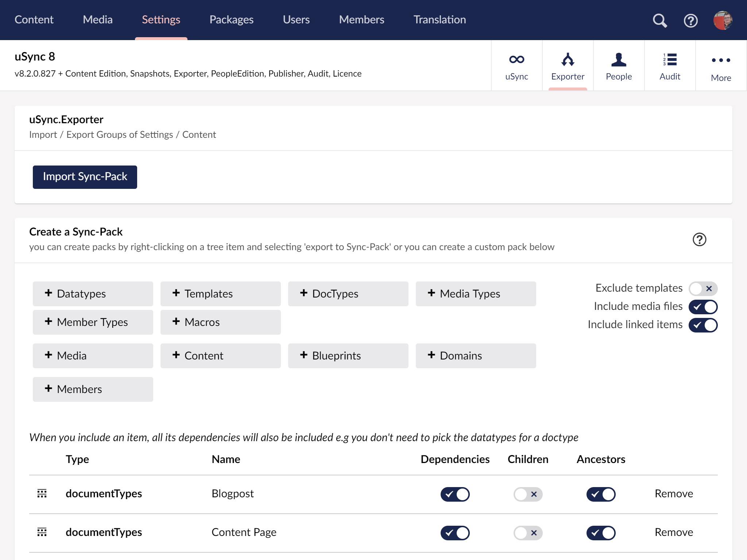Switch to the Packages section
The width and height of the screenshot is (747, 560).
[x=231, y=20]
